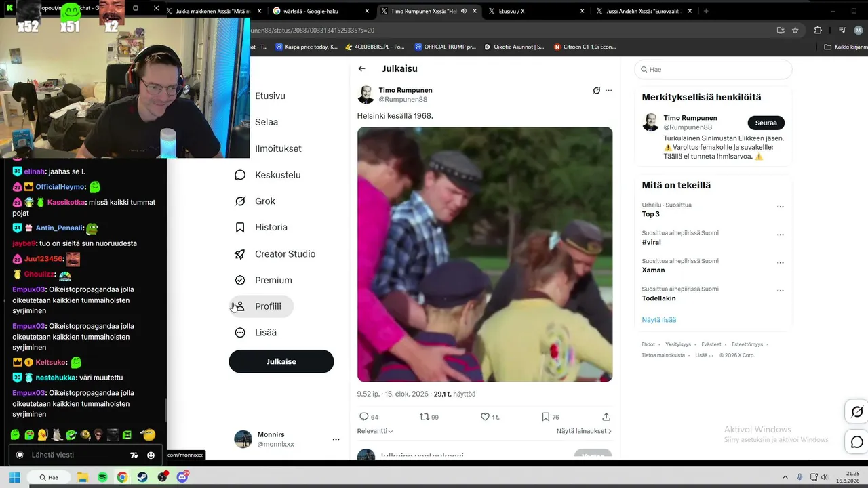The image size is (868, 488).
Task: Switch to the Jussi Andelin tab
Action: point(643,11)
